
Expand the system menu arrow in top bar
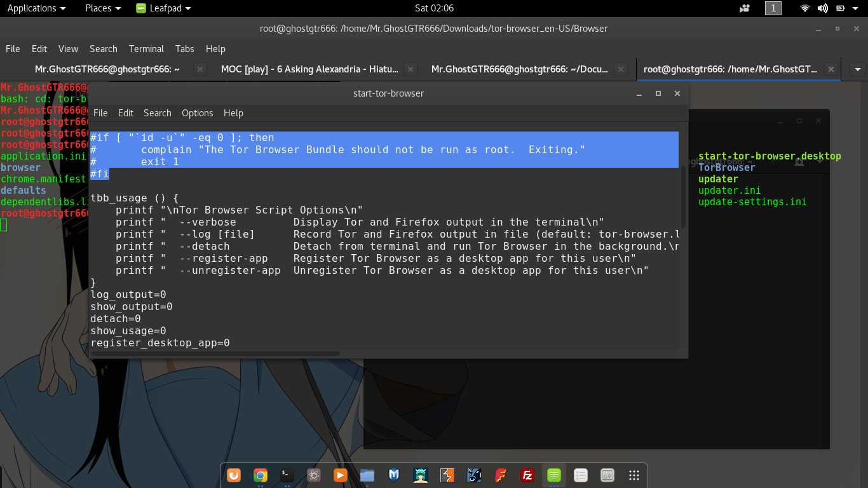(857, 8)
